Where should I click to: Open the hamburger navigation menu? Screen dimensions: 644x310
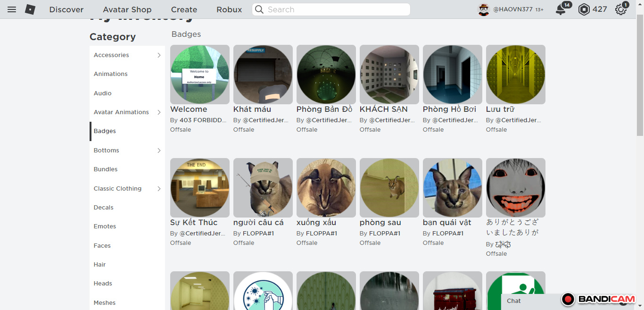coord(12,9)
